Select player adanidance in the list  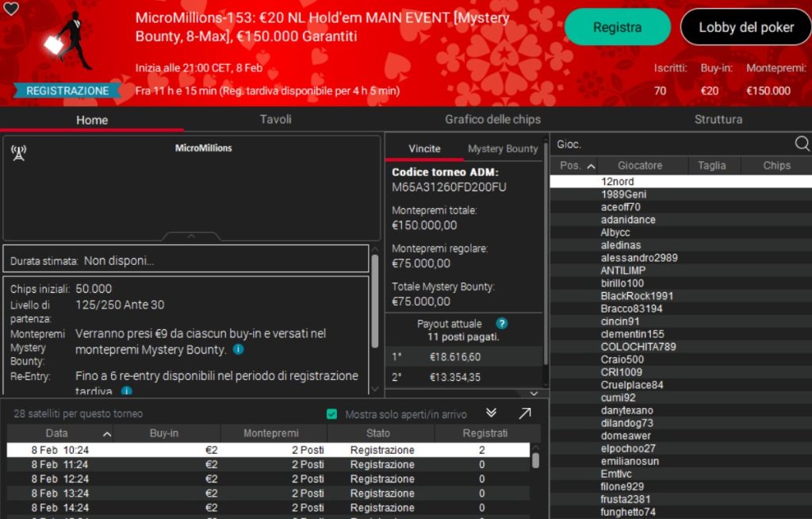[x=681, y=219]
